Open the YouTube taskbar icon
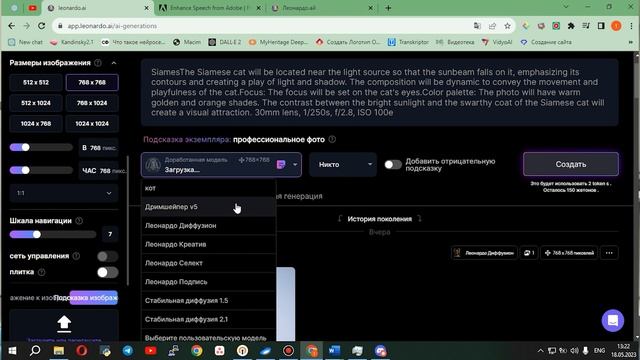 [x=151, y=351]
